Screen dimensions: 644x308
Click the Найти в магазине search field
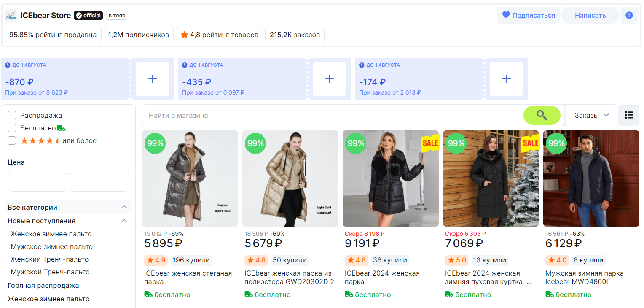333,115
